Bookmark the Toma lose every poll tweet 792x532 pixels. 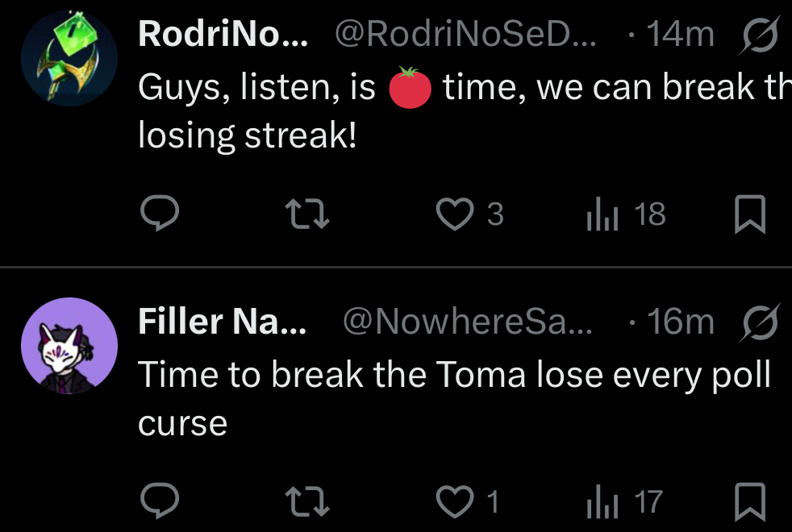pos(751,502)
